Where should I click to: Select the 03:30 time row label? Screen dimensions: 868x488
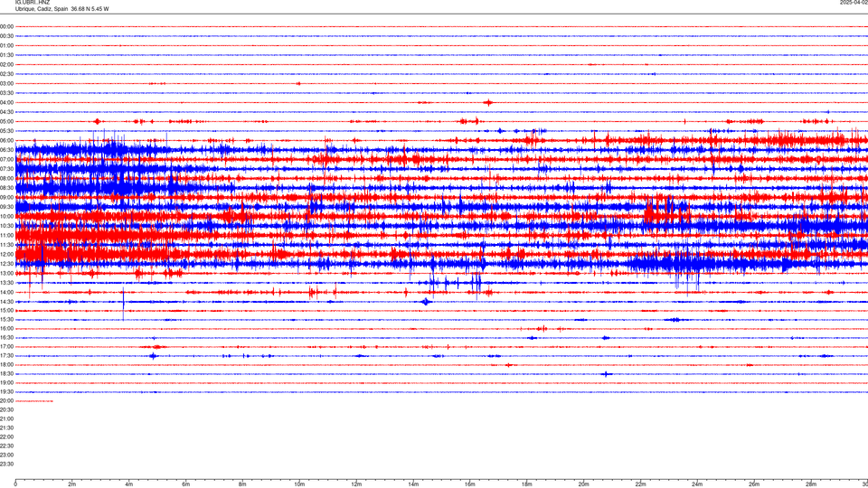pos(6,93)
